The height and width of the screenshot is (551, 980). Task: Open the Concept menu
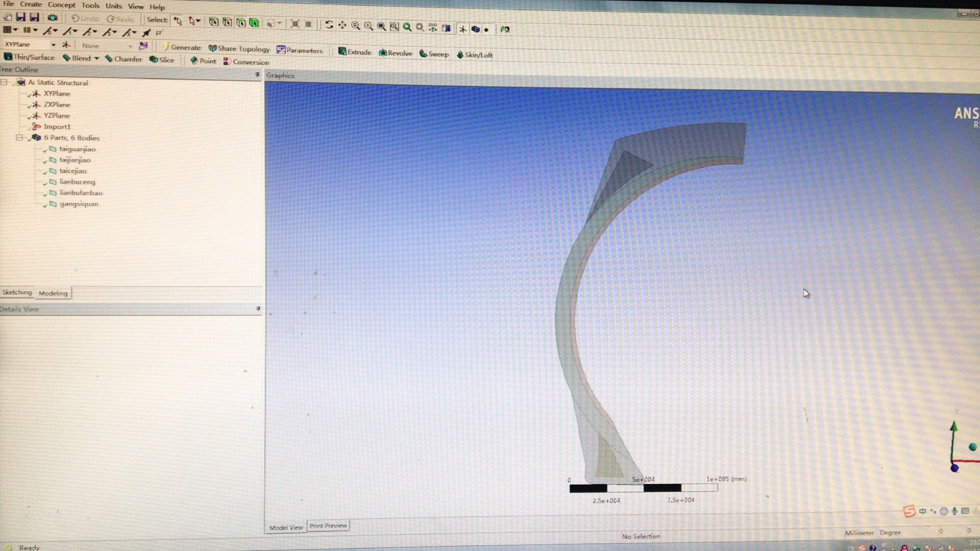61,5
